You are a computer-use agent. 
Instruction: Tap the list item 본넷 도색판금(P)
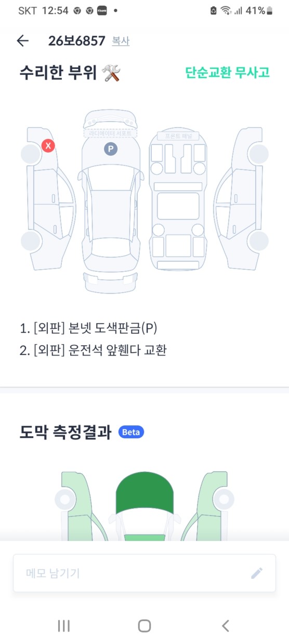(x=88, y=329)
